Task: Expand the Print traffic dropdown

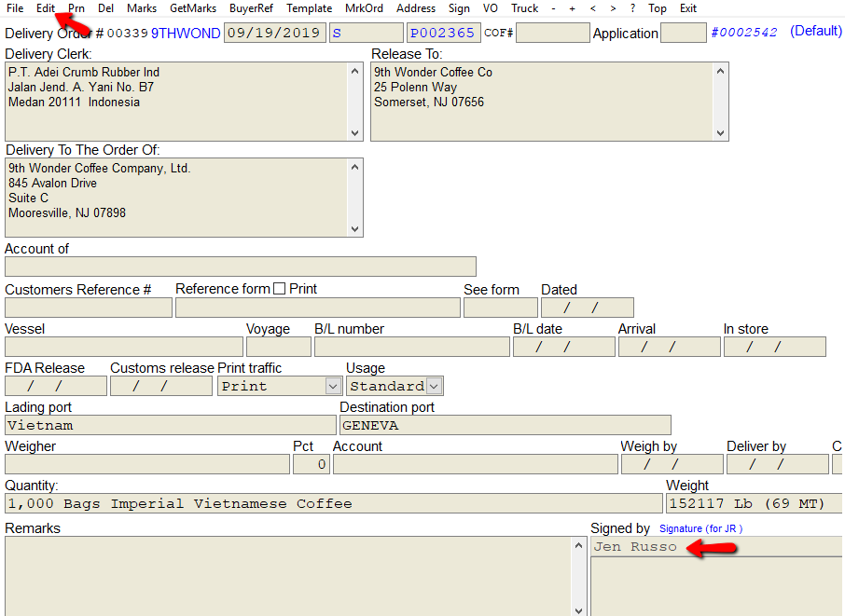Action: (333, 386)
